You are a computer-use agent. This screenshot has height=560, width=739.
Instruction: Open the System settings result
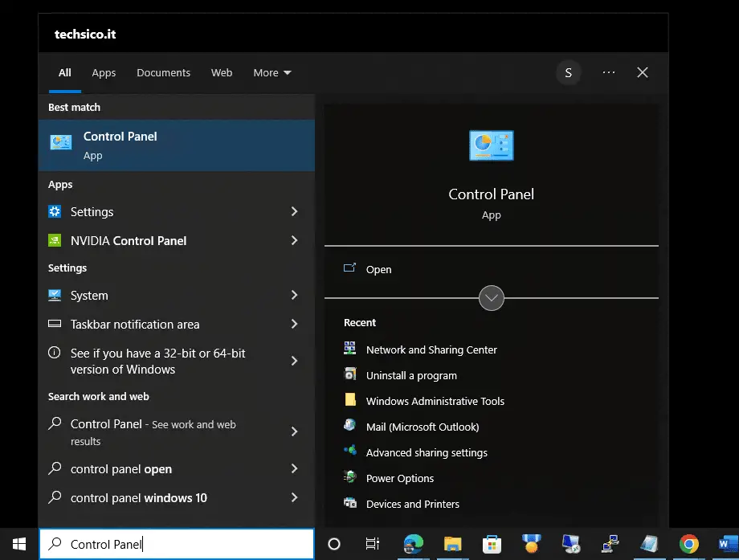165,295
